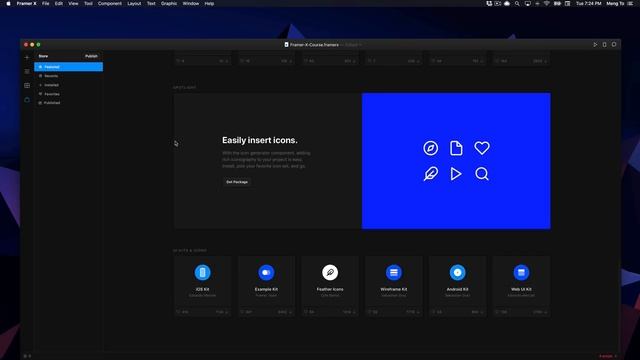Open the Layout menu

coord(134,3)
